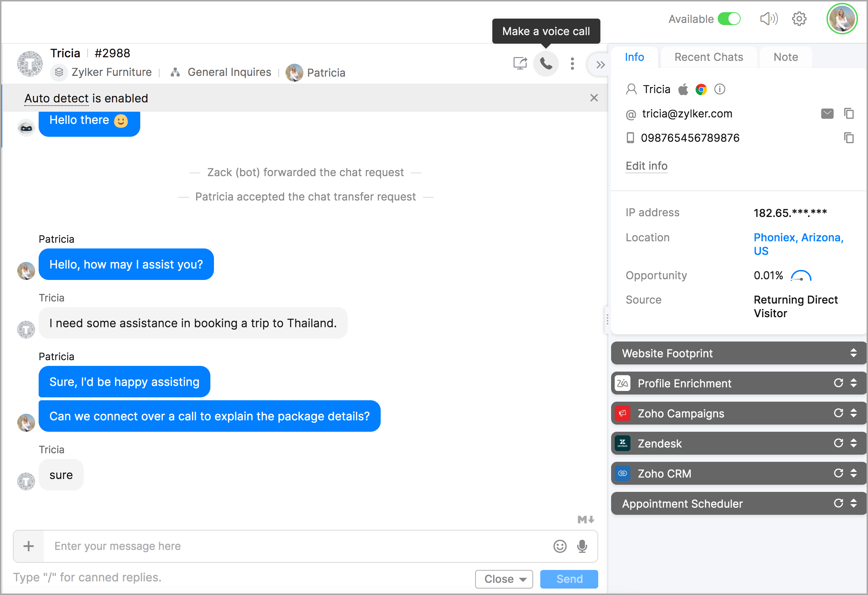The image size is (868, 595).
Task: Toggle the markdown formatting icon
Action: [585, 519]
